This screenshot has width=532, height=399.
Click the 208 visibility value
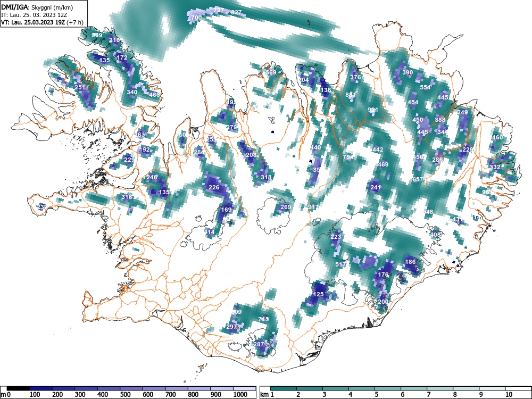tap(252, 155)
